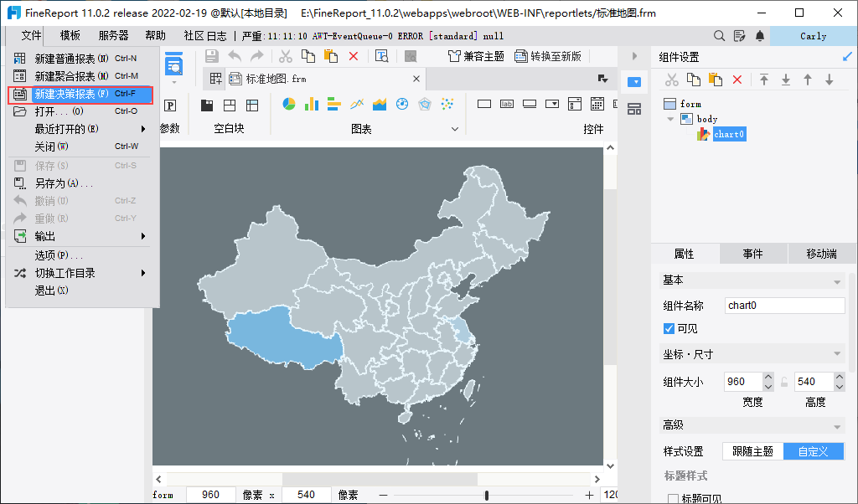Click the gauge chart icon

[x=402, y=105]
